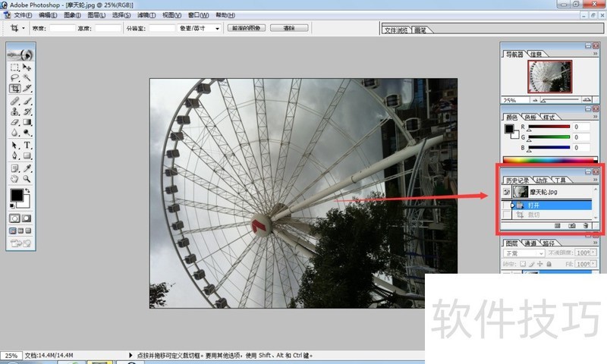Select the Slice tool
607x364 pixels.
tap(27, 89)
